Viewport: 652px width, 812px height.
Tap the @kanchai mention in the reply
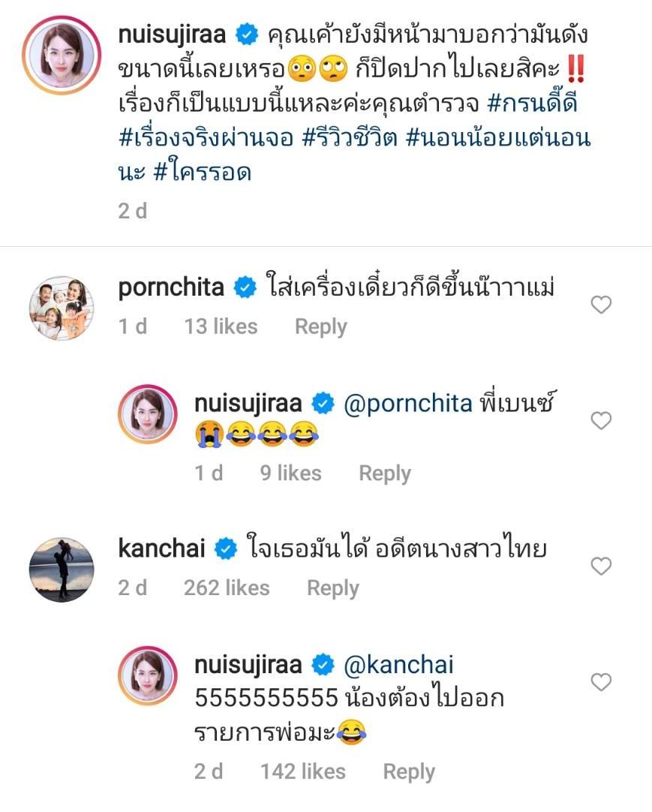tap(399, 664)
